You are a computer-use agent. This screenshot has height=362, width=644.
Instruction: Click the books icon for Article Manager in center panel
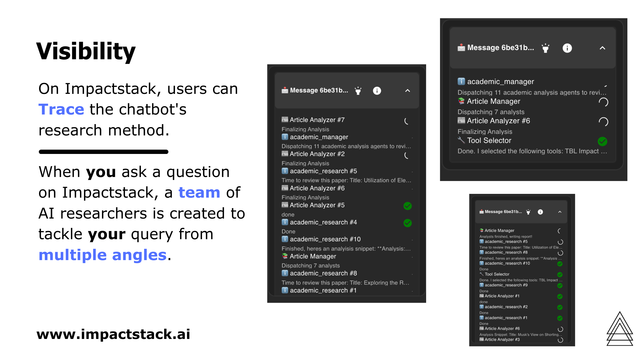(x=285, y=256)
